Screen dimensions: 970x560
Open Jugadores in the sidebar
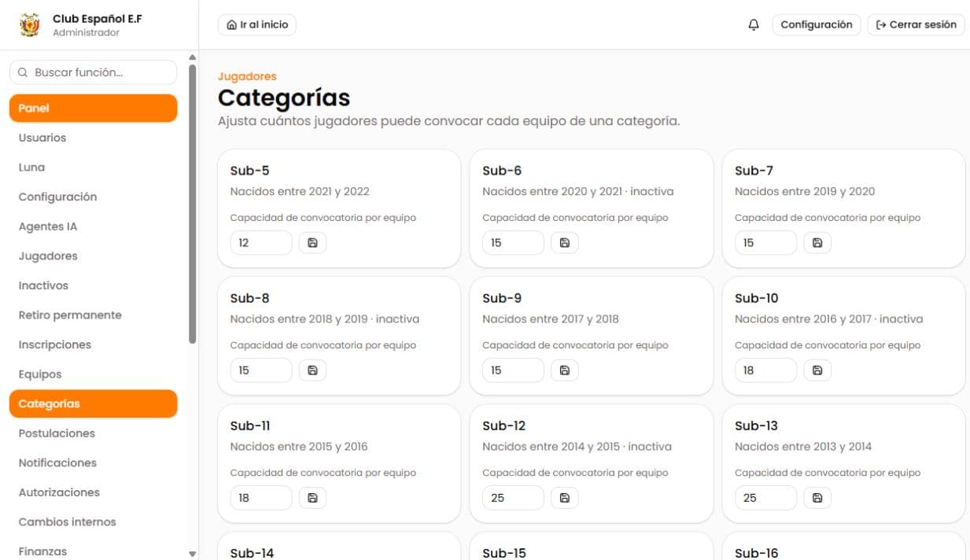coord(93,256)
